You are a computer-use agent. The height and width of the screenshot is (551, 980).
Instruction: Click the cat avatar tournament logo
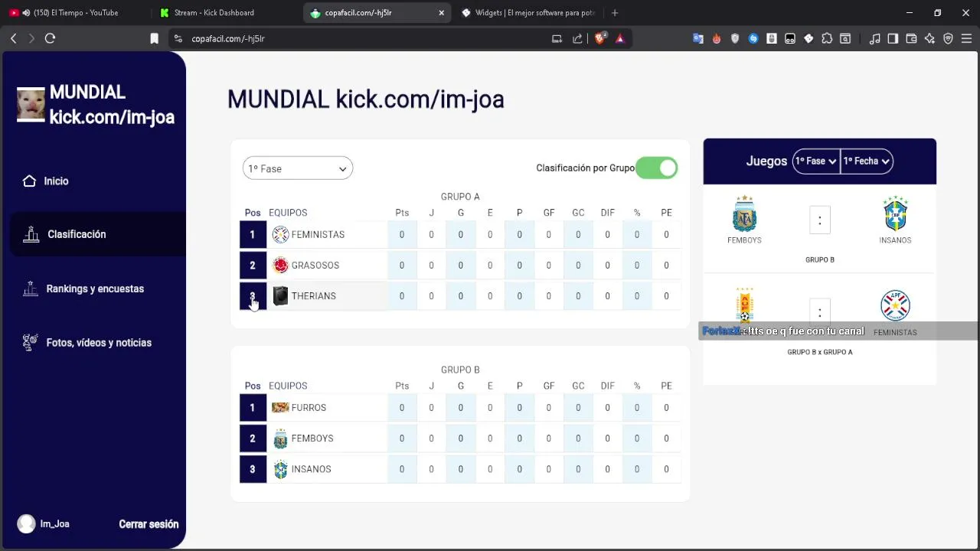31,105
